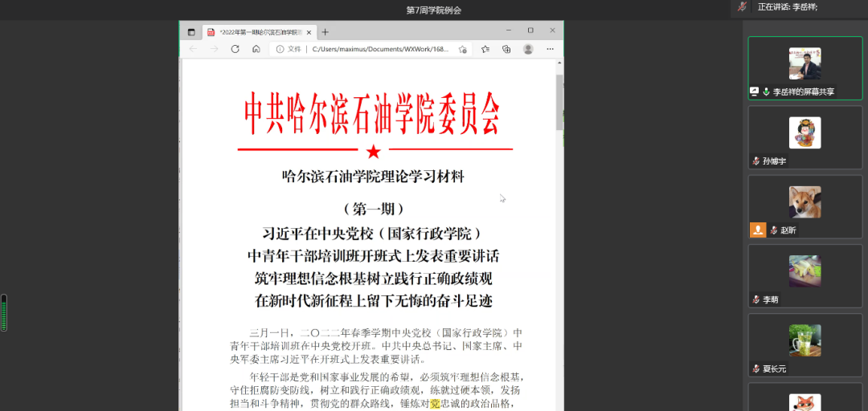Click the tab actions icon left of tab
Image resolution: width=868 pixels, height=411 pixels.
coord(191,32)
